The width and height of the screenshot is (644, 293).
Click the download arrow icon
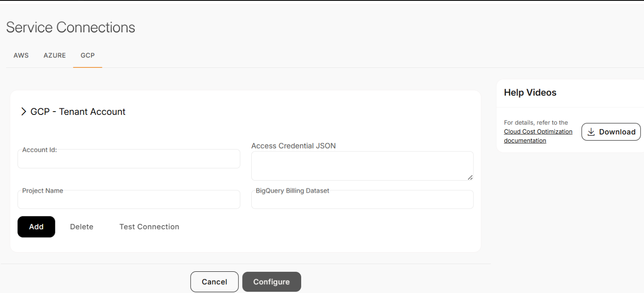(591, 132)
